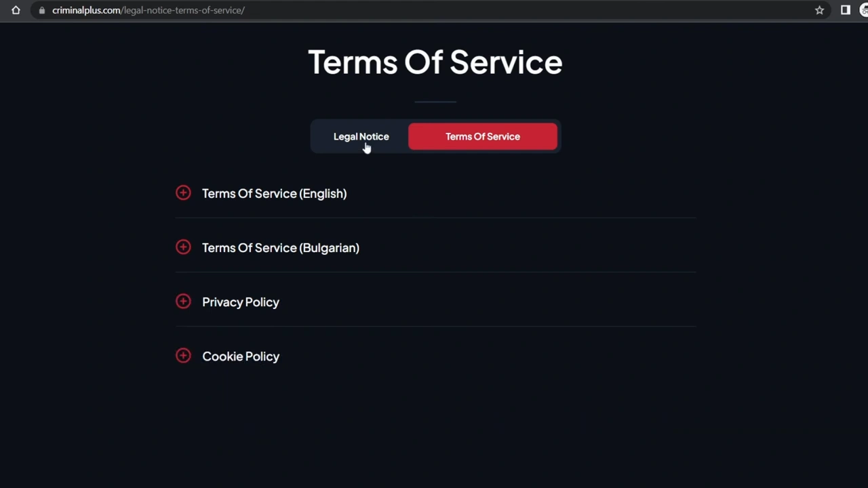
Task: Expand the Terms Of Service (Bulgarian) plus icon
Action: tap(183, 247)
